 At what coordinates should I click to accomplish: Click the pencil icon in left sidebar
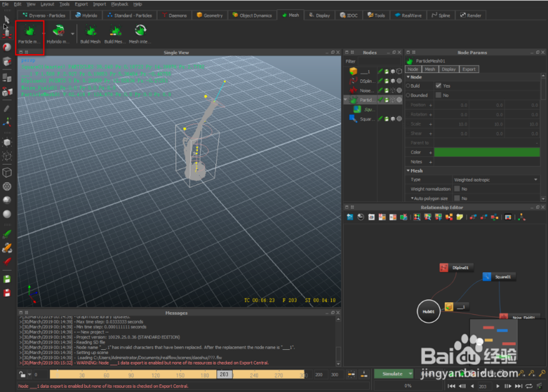(x=6, y=109)
